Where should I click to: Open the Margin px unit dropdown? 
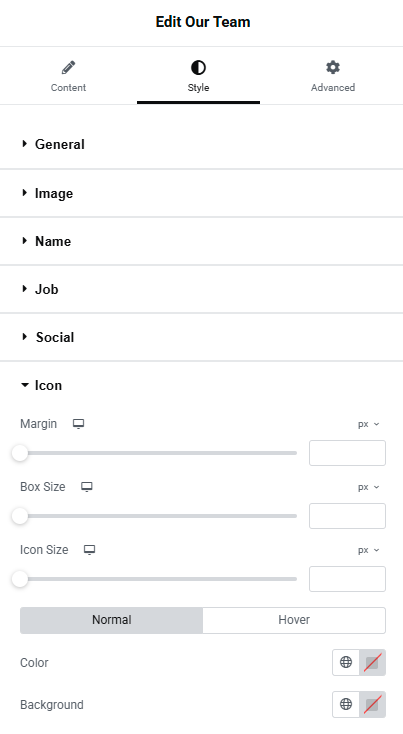coord(368,424)
